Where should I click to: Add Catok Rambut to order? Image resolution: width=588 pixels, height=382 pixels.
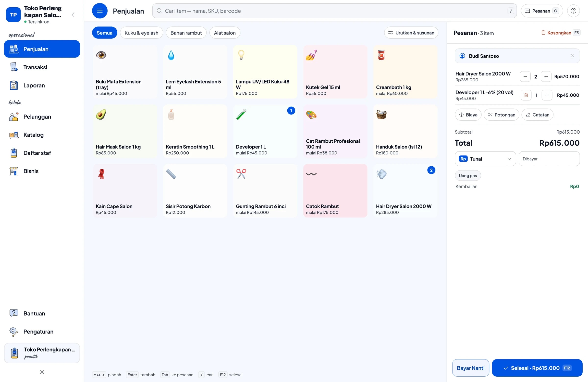[335, 191]
